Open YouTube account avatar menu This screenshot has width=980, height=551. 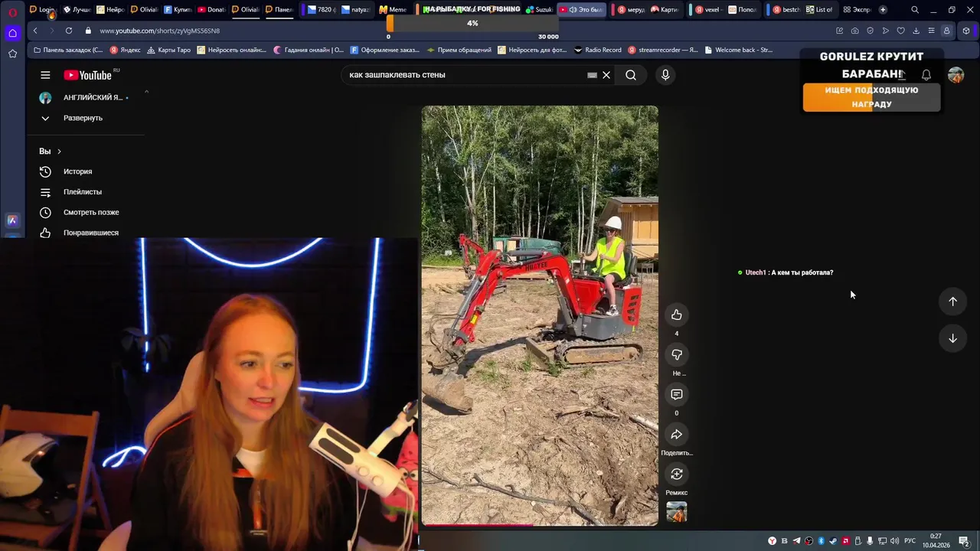(955, 75)
